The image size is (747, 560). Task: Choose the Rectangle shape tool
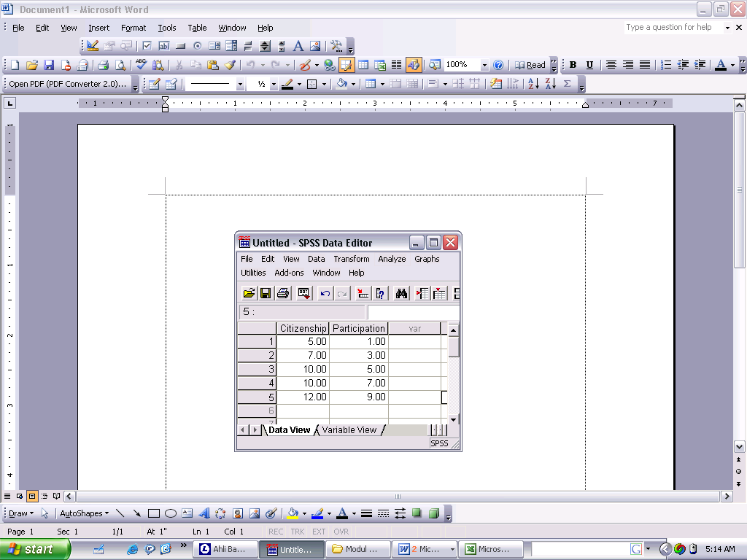click(153, 513)
